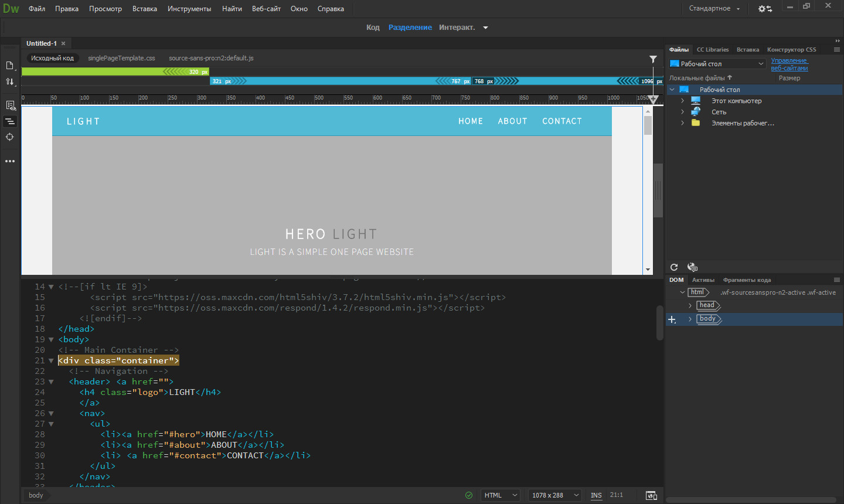Expand the Этот компьютер tree node

pyautogui.click(x=682, y=101)
